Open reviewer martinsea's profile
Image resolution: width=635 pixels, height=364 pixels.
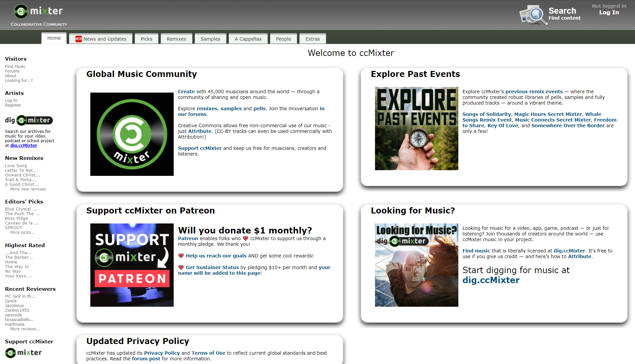(x=15, y=324)
